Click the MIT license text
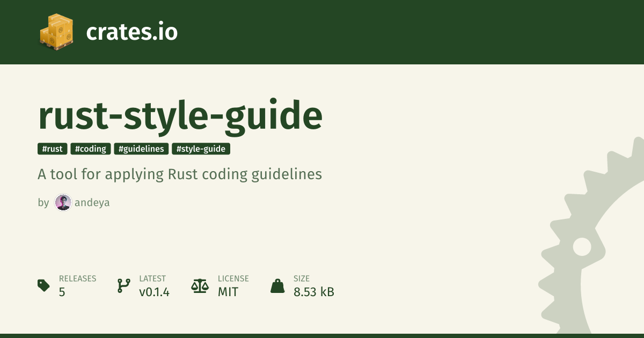 pyautogui.click(x=228, y=292)
